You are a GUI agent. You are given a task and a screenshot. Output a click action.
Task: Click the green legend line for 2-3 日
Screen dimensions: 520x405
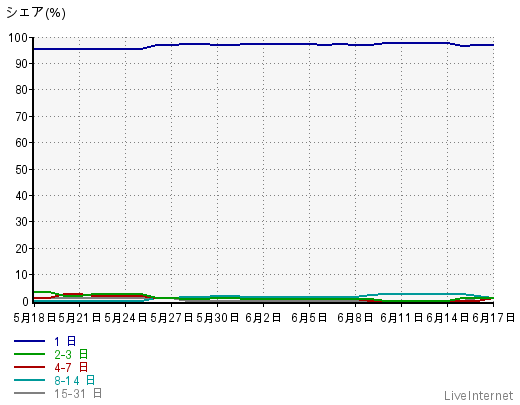(29, 354)
